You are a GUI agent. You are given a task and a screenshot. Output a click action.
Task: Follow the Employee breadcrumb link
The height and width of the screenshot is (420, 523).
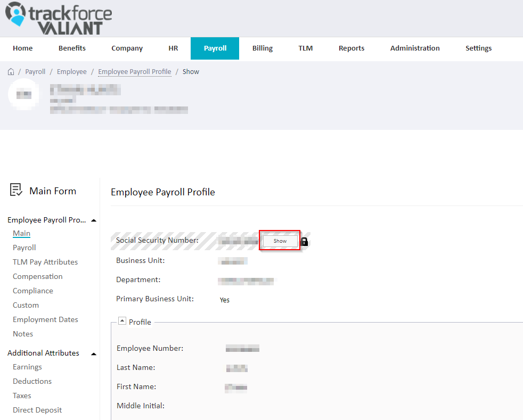click(x=72, y=72)
